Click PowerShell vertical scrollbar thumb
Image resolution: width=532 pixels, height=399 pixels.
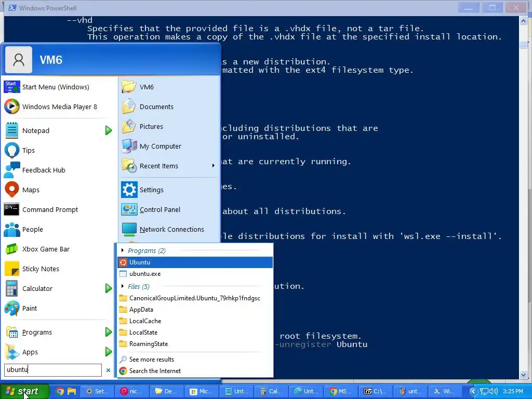(524, 45)
